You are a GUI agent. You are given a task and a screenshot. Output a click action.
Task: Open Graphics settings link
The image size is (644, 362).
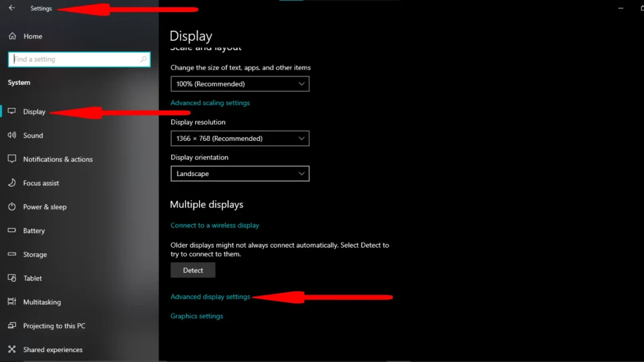point(197,316)
